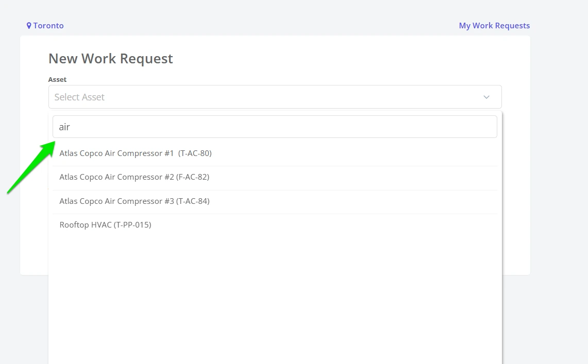Select Atlas Copco Air Compressor #1 (T-AC-80)
Image resolution: width=588 pixels, height=364 pixels.
tap(275, 153)
